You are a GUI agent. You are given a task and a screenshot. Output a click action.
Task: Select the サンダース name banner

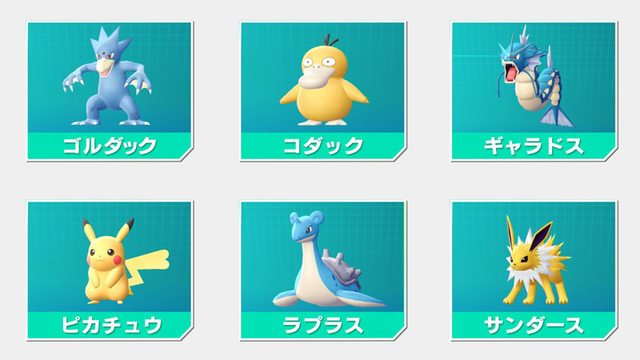pos(534,325)
